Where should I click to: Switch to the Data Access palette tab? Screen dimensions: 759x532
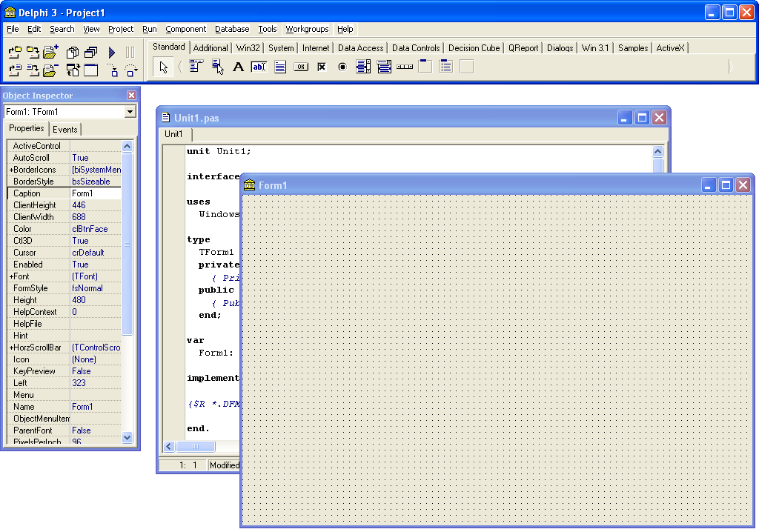(361, 48)
